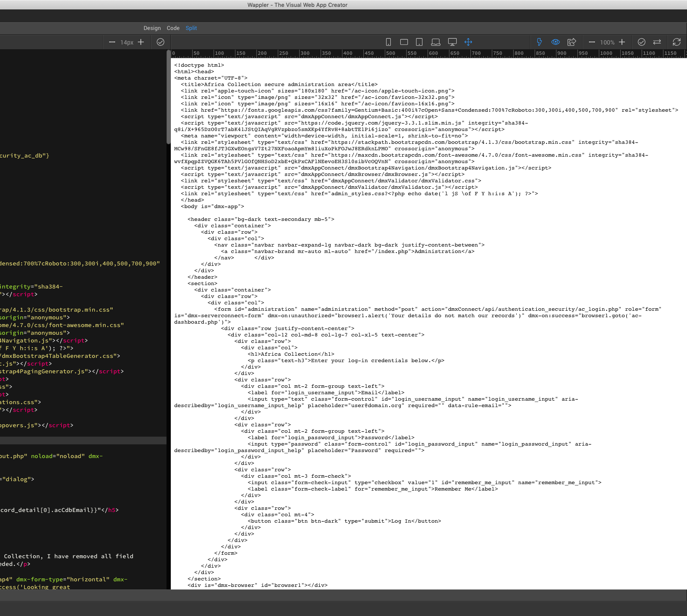Toggle the checkmark icon in code toolbar

[x=161, y=42]
